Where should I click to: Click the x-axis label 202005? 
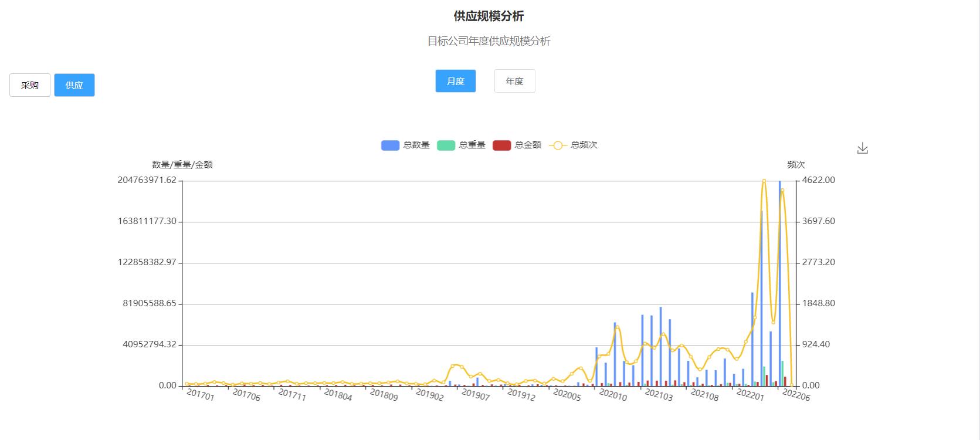click(567, 395)
